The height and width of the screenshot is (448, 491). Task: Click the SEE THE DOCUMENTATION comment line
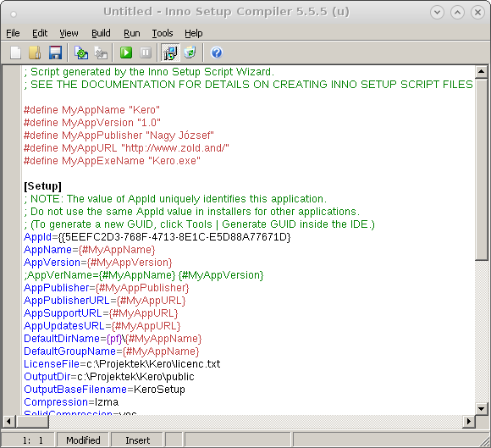coord(248,85)
